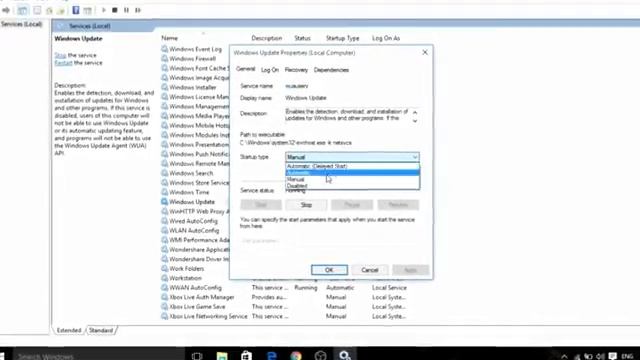This screenshot has height=360, width=640.
Task: Select the WLAN AutoConfig service row
Action: click(x=194, y=231)
